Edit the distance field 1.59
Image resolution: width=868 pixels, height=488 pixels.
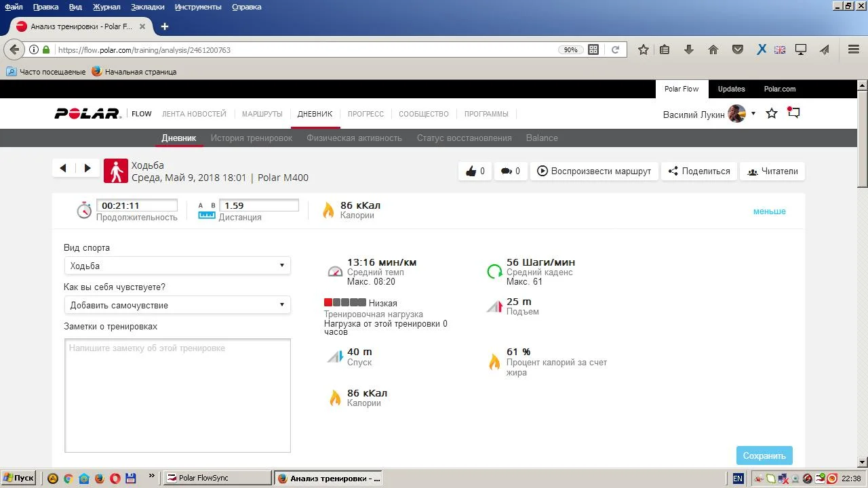point(259,205)
